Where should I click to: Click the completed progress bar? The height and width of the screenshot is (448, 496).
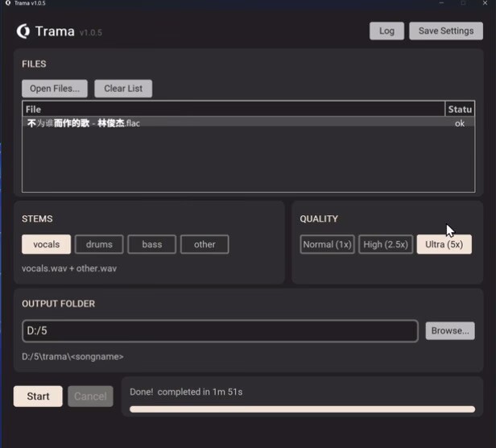(302, 409)
